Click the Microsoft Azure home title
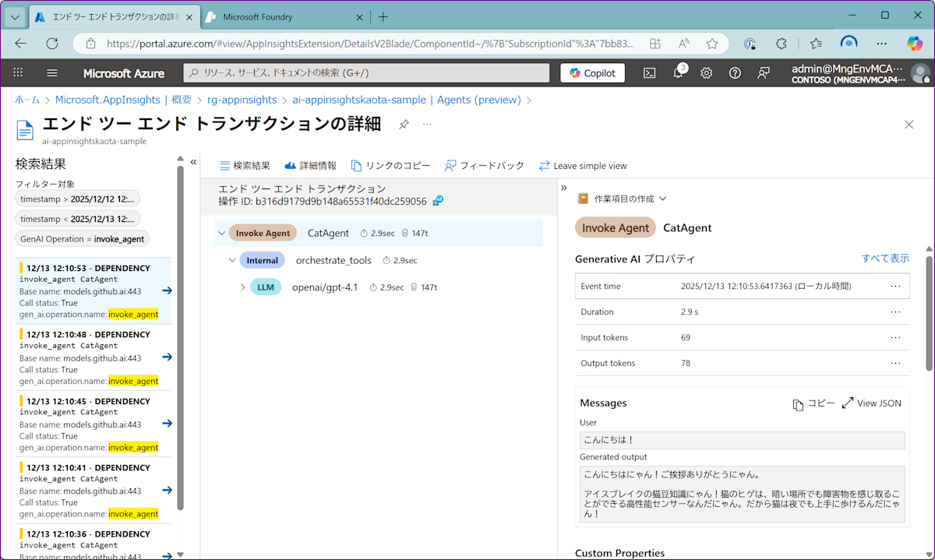The width and height of the screenshot is (935, 560). click(x=124, y=72)
